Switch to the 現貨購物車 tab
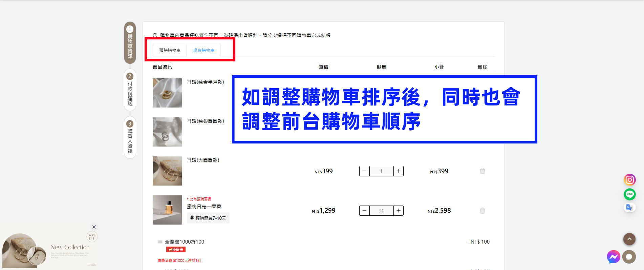 pos(203,50)
